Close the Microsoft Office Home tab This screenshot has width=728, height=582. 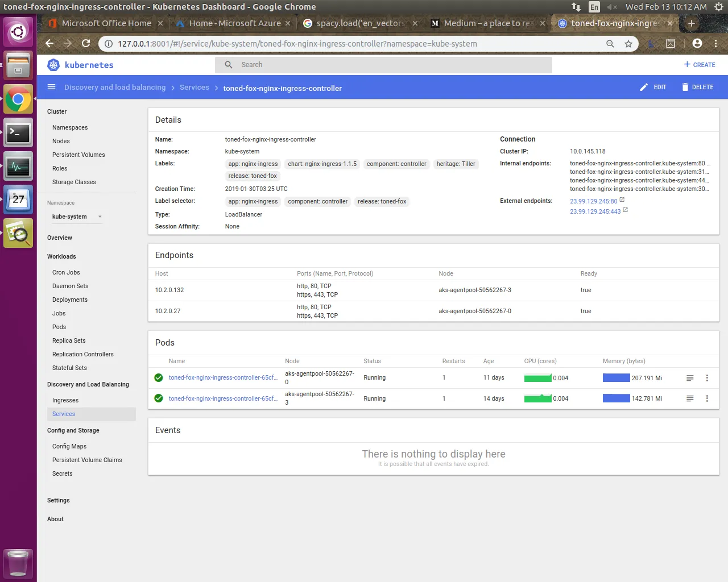(160, 23)
